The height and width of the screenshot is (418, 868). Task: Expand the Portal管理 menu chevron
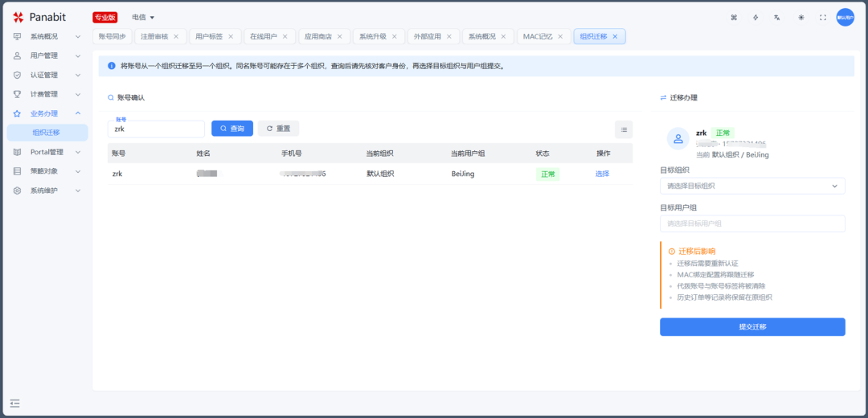point(77,152)
